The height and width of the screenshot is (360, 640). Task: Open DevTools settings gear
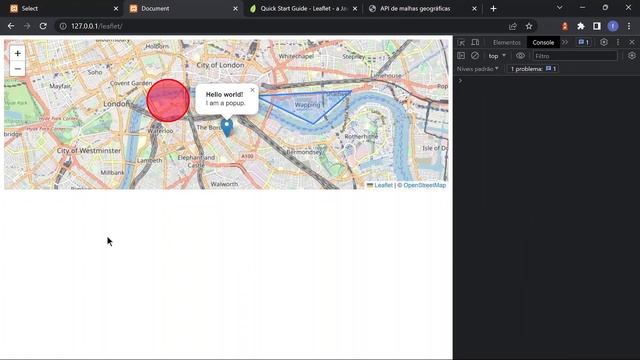[x=604, y=42]
